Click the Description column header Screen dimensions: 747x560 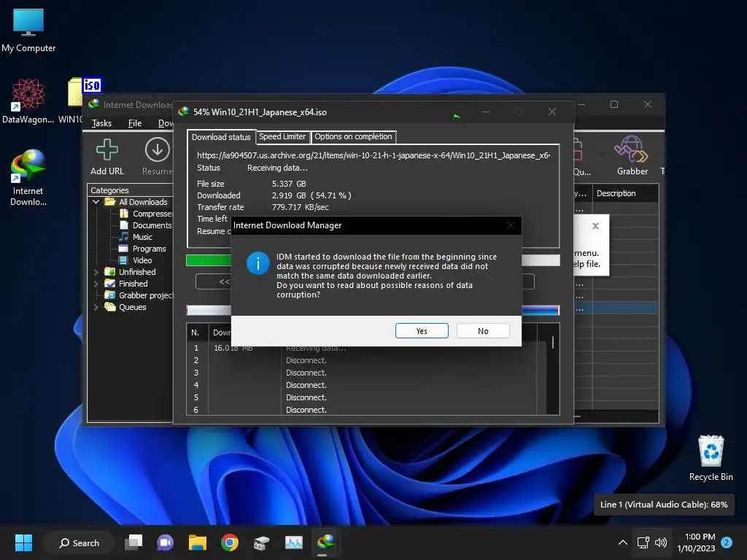[x=625, y=193]
